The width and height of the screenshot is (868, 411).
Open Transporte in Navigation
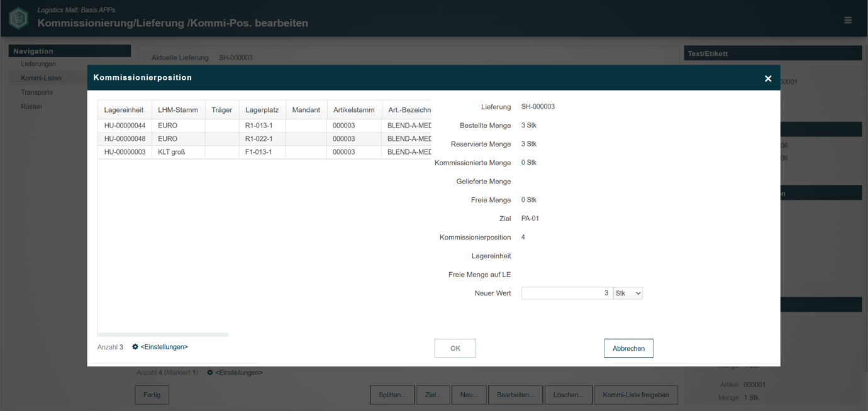tap(36, 92)
